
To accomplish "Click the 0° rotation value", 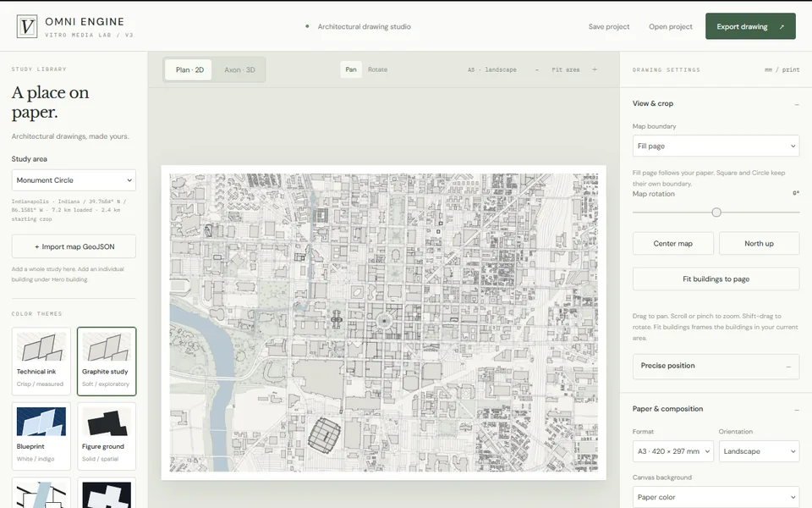I will [796, 193].
